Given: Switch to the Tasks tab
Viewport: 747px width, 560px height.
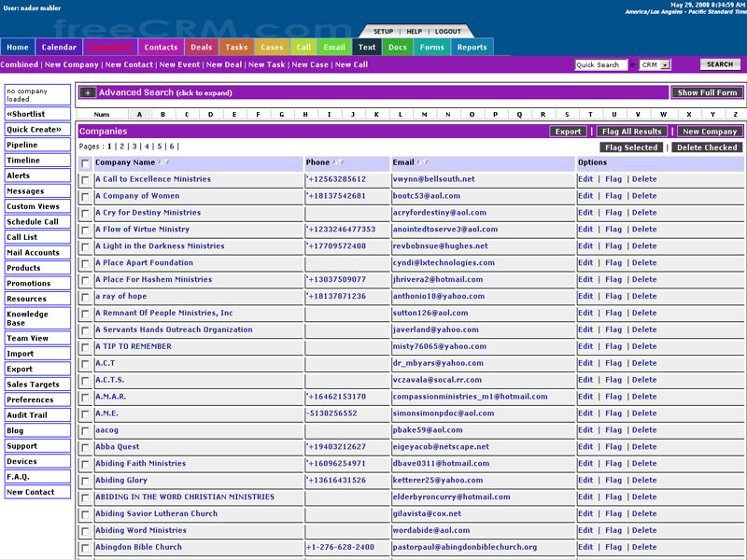Looking at the screenshot, I should [x=237, y=48].
